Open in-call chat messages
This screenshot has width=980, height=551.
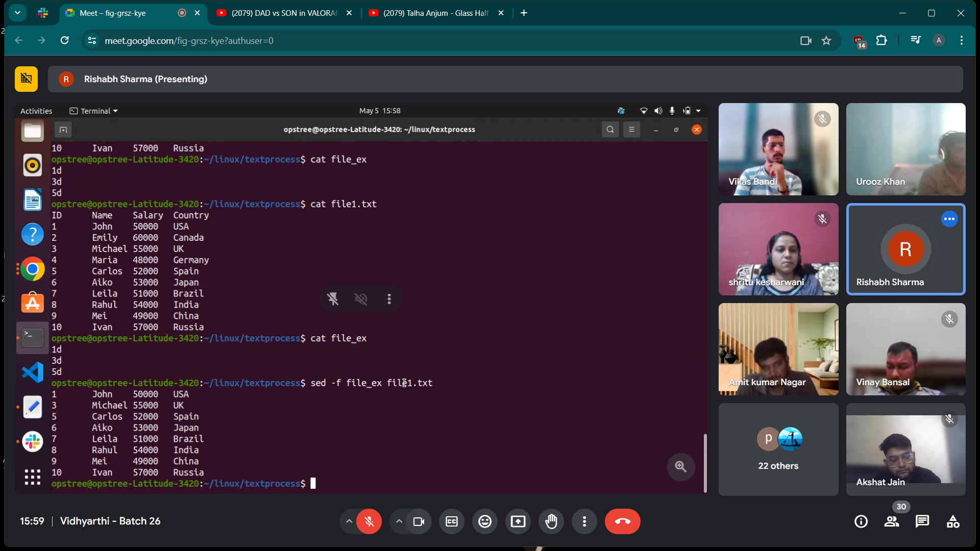click(x=922, y=521)
